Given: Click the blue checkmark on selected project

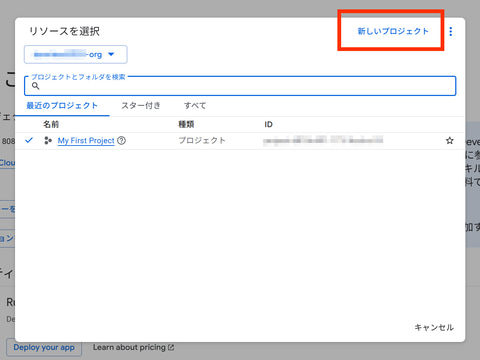Looking at the screenshot, I should (x=29, y=140).
